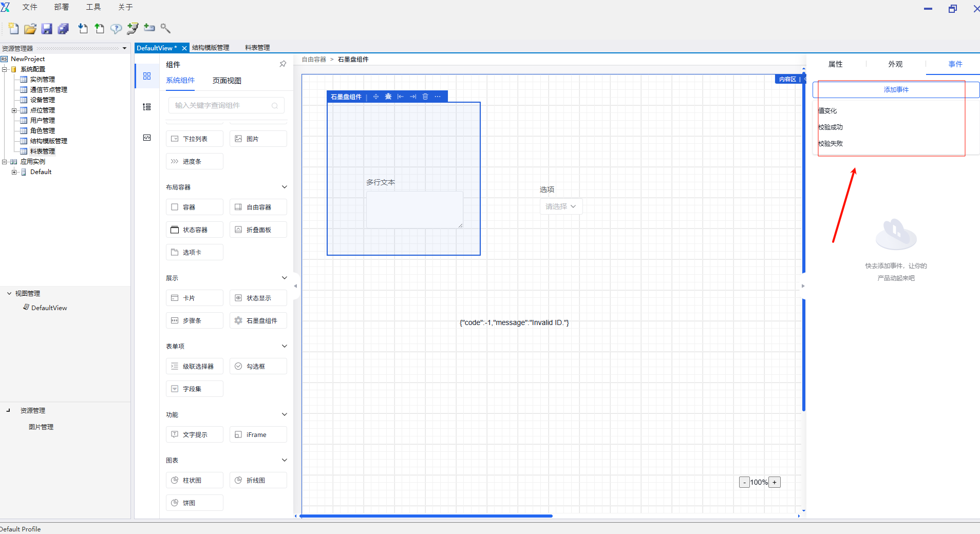The height and width of the screenshot is (534, 980).
Task: Choose the 校验成功 event option
Action: [831, 127]
